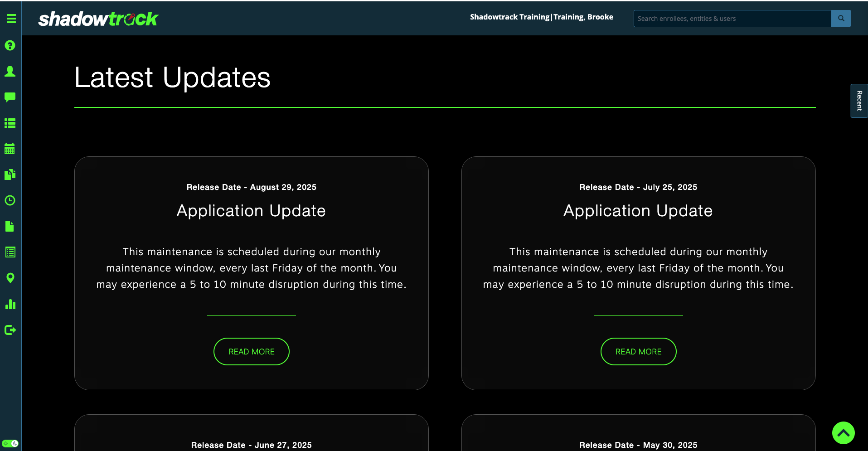Open the calendar icon in sidebar
The width and height of the screenshot is (868, 451).
coord(10,149)
